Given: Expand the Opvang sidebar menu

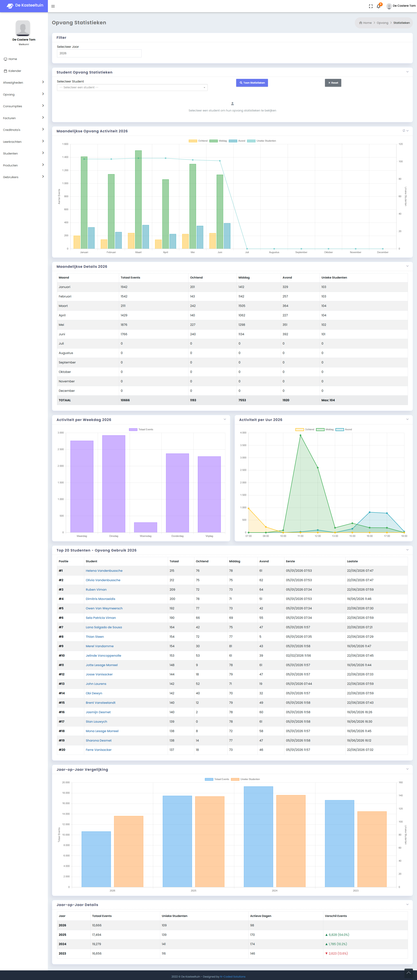Looking at the screenshot, I should pyautogui.click(x=24, y=94).
